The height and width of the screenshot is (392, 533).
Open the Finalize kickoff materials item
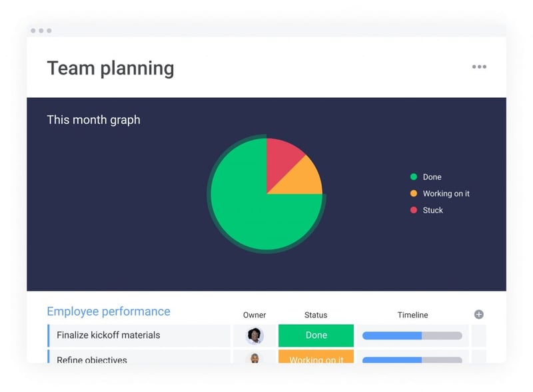point(109,335)
